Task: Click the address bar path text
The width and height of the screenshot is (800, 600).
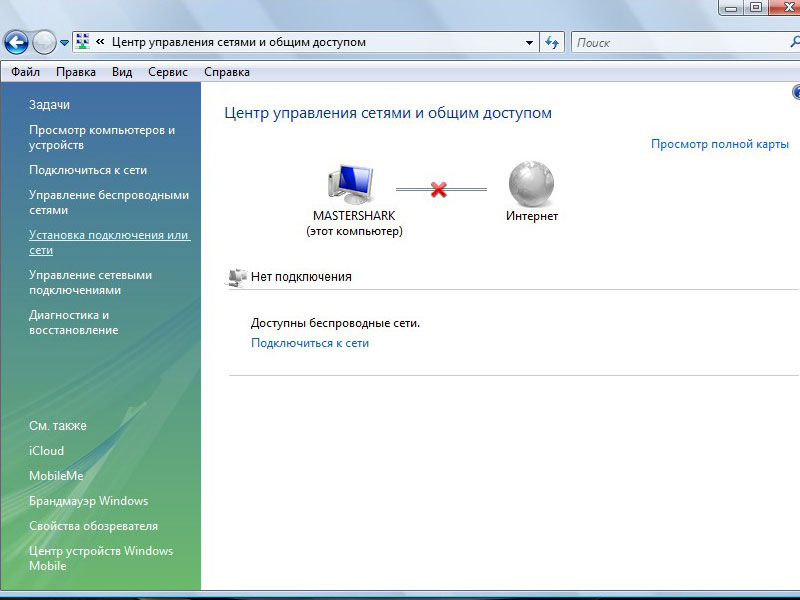Action: [239, 42]
